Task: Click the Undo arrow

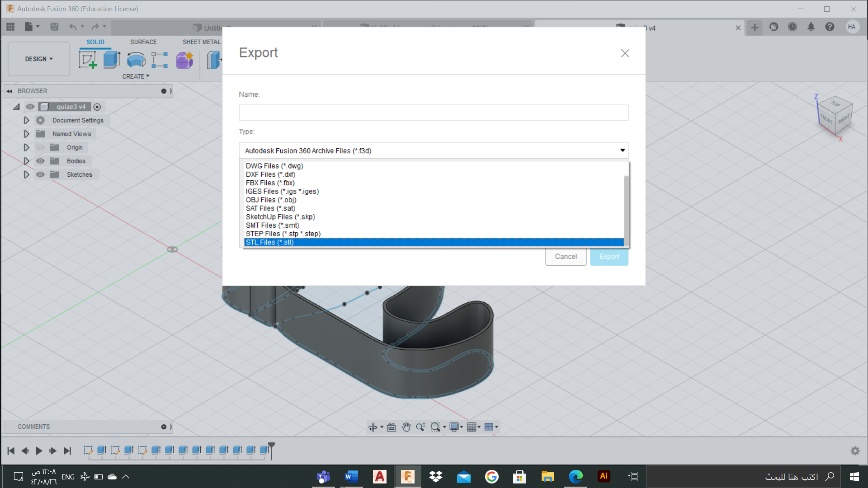Action: tap(73, 27)
